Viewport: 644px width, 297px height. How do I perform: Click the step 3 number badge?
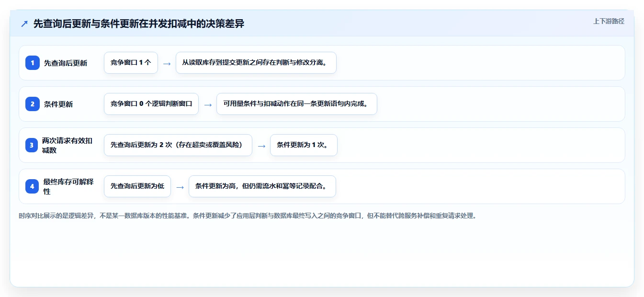pyautogui.click(x=32, y=145)
